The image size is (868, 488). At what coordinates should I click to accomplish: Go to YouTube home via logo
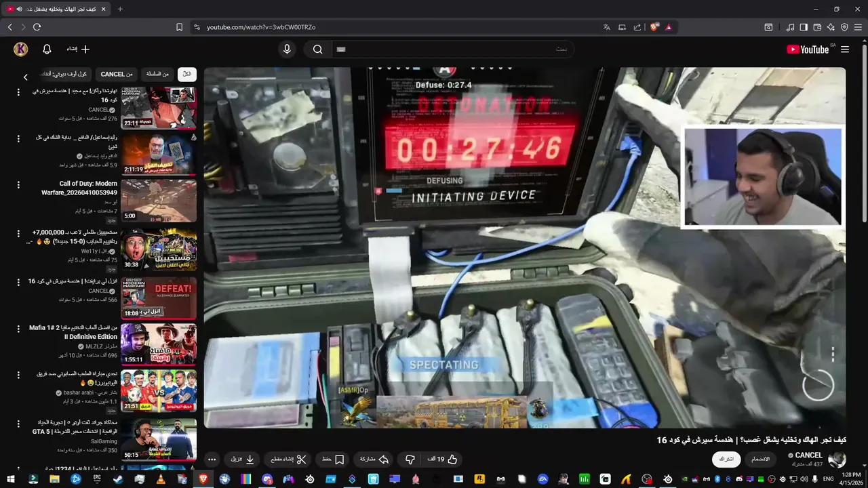click(x=808, y=49)
